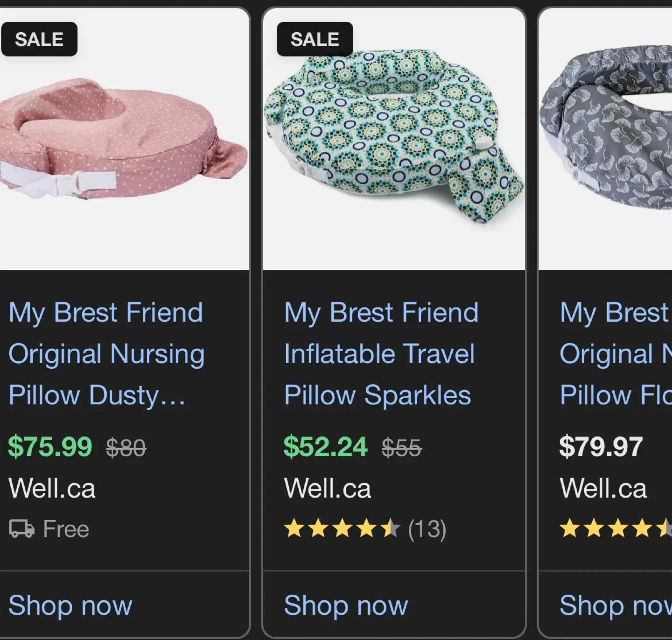This screenshot has width=672, height=640.
Task: Click the SALE badge on the pink pillow
Action: 39,39
